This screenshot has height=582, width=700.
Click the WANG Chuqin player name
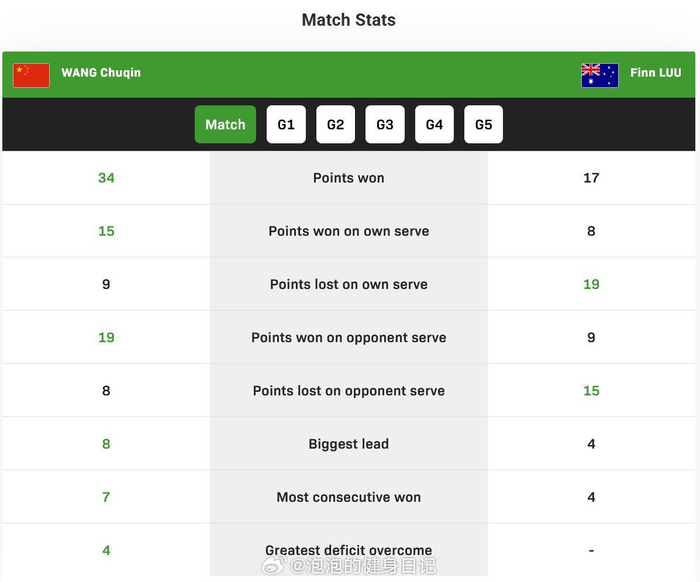click(x=101, y=73)
